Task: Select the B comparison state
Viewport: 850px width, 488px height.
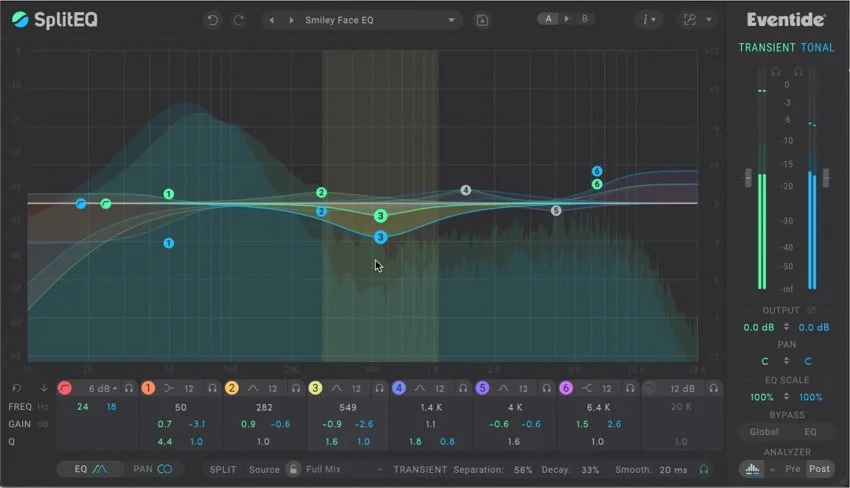Action: coord(584,18)
